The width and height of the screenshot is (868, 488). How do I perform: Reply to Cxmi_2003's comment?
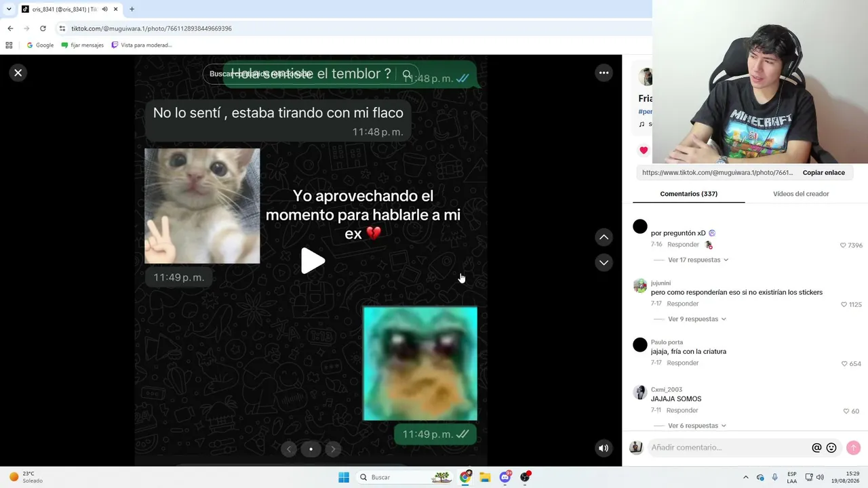[682, 410]
